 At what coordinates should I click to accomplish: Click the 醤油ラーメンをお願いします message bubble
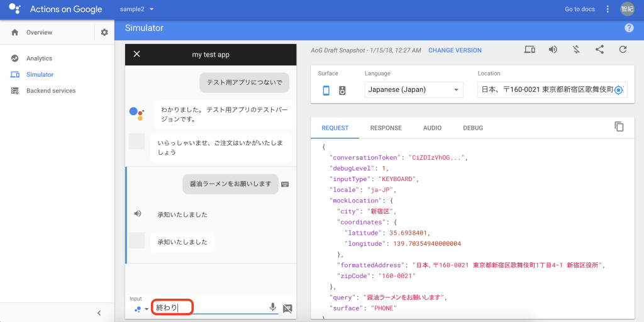click(230, 184)
